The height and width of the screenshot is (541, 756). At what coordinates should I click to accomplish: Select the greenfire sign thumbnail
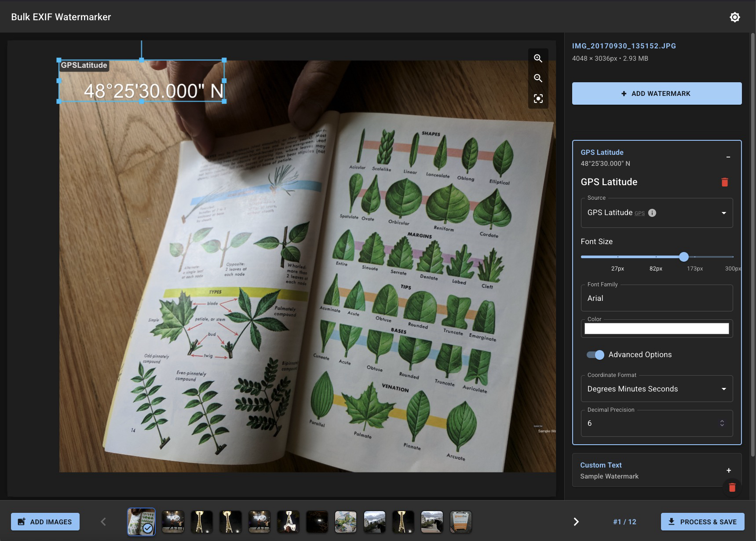[461, 522]
